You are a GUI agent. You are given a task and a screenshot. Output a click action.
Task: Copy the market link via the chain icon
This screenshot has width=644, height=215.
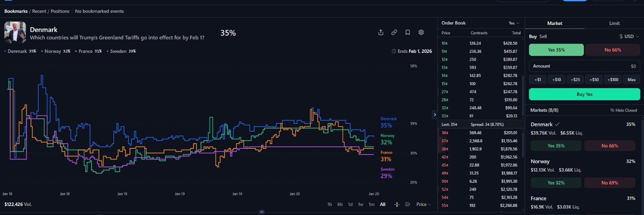(394, 33)
